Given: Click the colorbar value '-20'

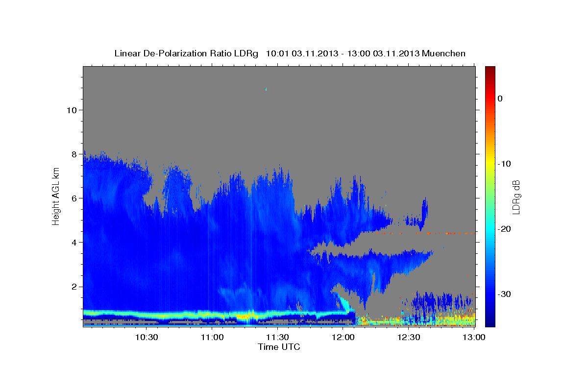Looking at the screenshot, I should point(505,229).
